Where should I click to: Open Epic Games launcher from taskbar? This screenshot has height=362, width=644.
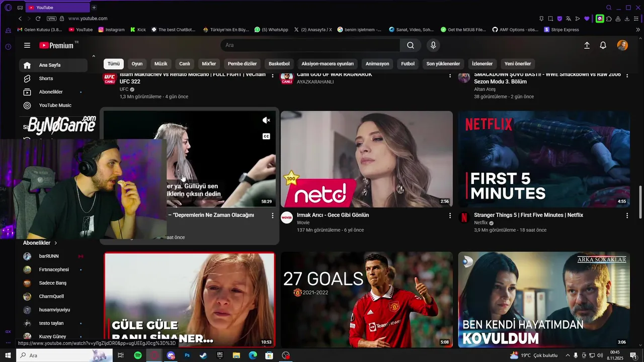tap(220, 355)
